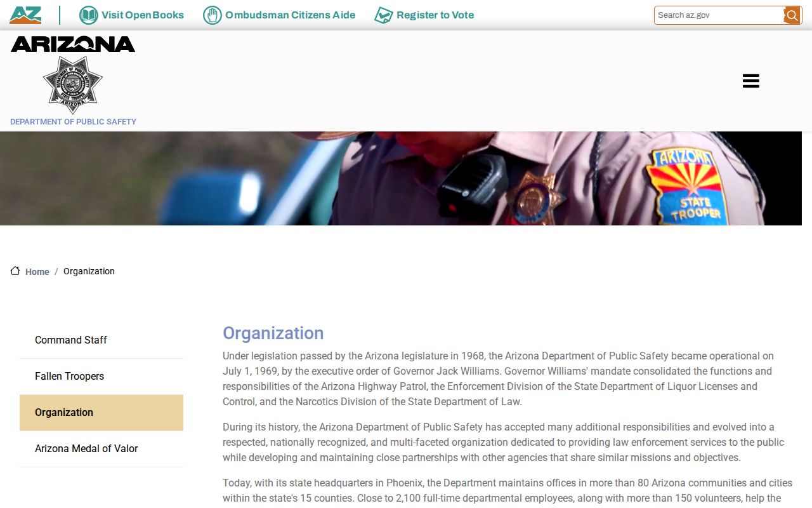
Task: Click the Ombudsman hand icon
Action: [x=212, y=15]
